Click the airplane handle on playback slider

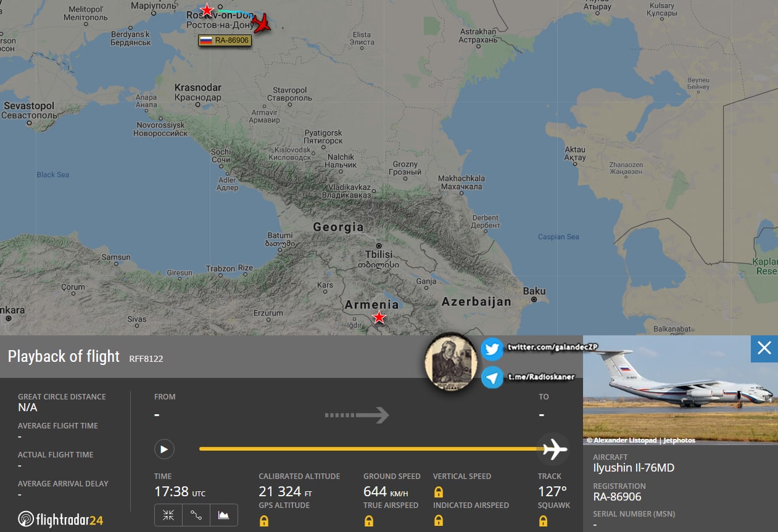click(x=553, y=449)
